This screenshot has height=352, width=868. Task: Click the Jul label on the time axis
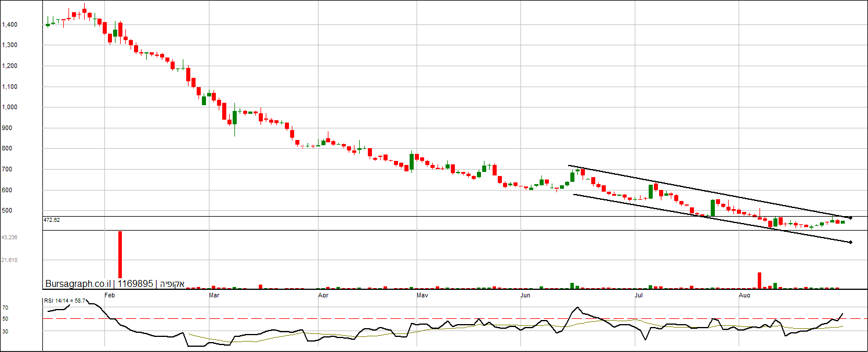pyautogui.click(x=639, y=296)
